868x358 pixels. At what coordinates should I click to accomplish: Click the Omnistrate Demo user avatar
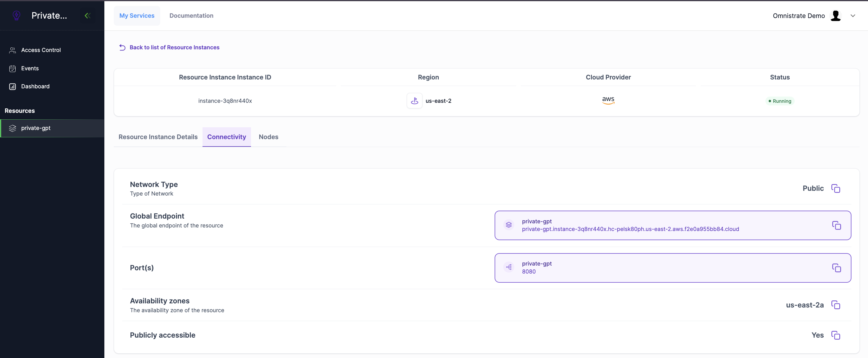835,15
